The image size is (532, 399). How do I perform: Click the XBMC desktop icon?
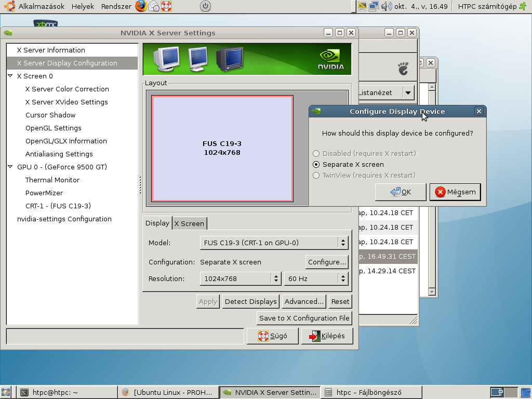tap(46, 23)
